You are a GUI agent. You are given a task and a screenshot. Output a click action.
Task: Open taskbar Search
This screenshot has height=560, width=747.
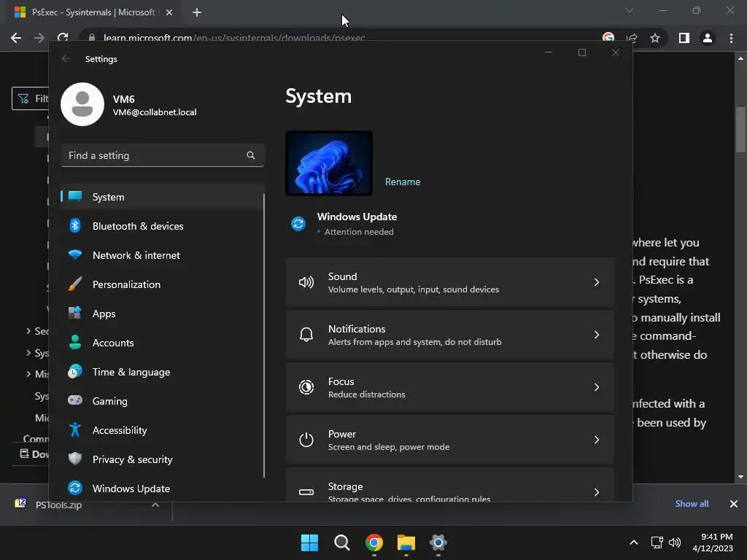[341, 542]
